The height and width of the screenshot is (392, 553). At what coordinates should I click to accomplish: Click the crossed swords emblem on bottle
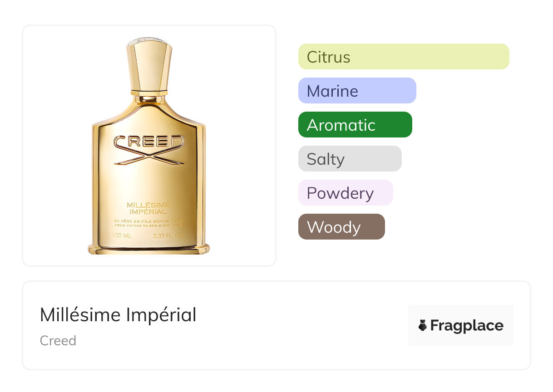[149, 157]
